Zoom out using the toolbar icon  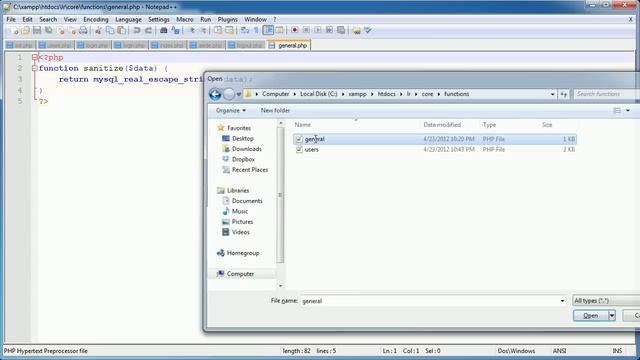(x=203, y=30)
